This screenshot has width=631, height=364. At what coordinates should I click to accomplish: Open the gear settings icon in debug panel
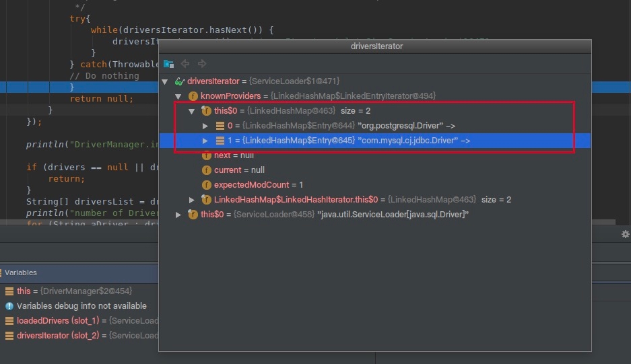[625, 234]
